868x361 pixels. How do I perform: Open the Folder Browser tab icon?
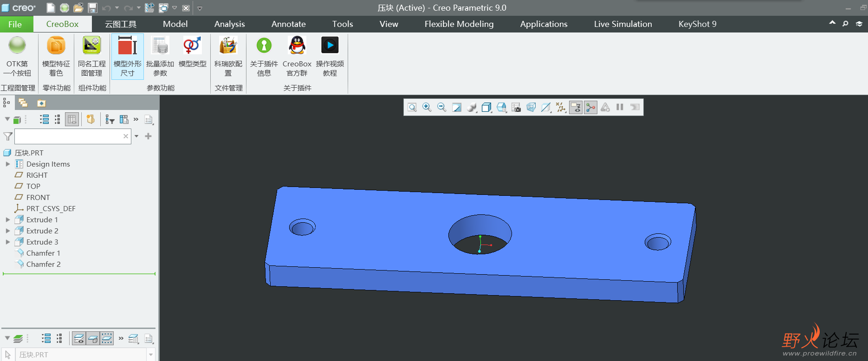click(23, 103)
